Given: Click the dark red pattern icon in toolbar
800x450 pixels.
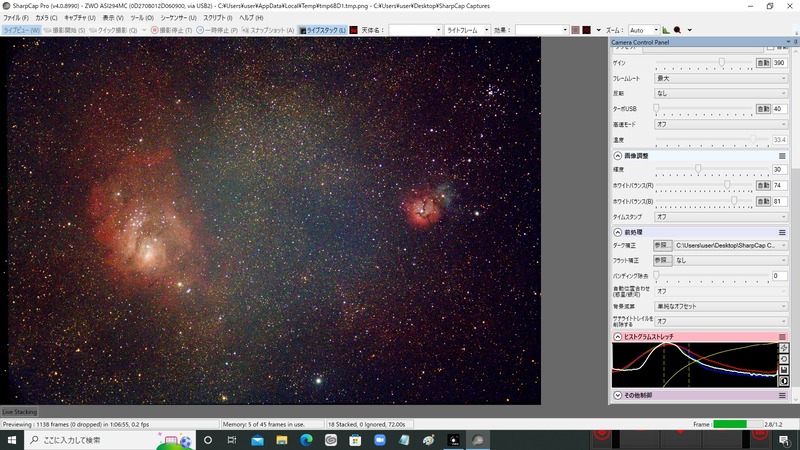Looking at the screenshot, I should click(x=587, y=30).
